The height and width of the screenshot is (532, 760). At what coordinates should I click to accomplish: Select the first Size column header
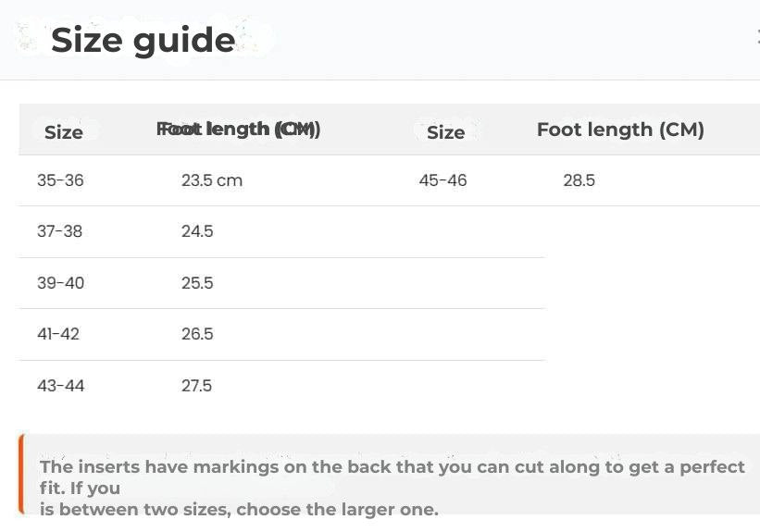coord(64,132)
